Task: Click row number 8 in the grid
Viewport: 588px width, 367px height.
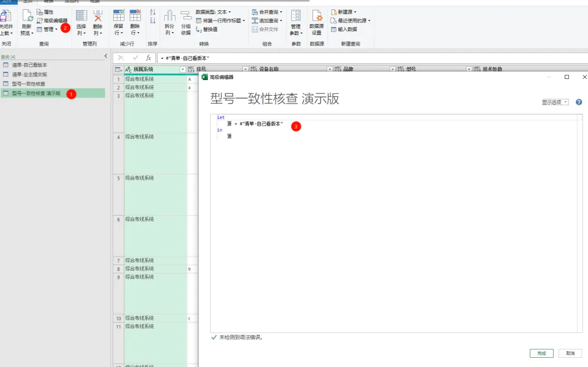Action: pyautogui.click(x=119, y=269)
